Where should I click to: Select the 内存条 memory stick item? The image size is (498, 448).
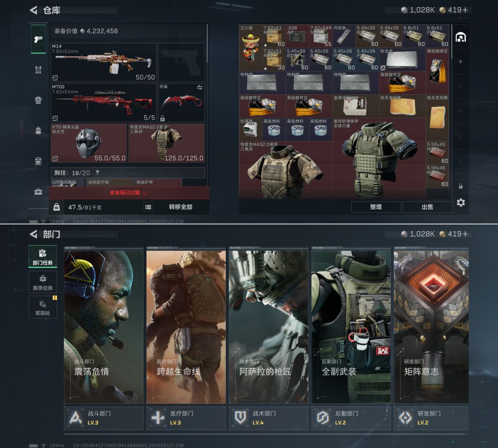(344, 36)
